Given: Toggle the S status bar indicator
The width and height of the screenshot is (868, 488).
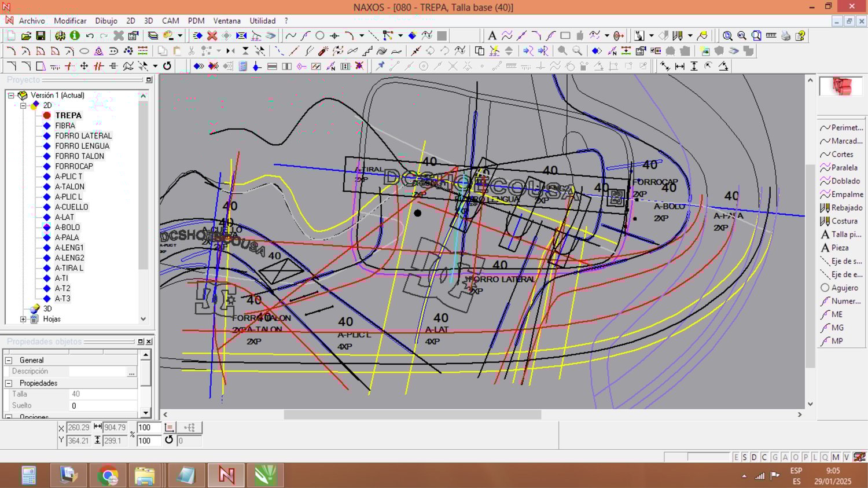Looking at the screenshot, I should click(745, 457).
